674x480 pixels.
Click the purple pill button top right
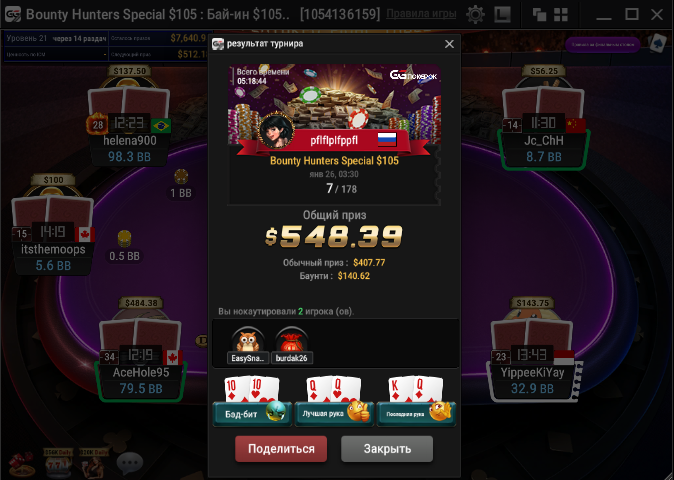603,44
